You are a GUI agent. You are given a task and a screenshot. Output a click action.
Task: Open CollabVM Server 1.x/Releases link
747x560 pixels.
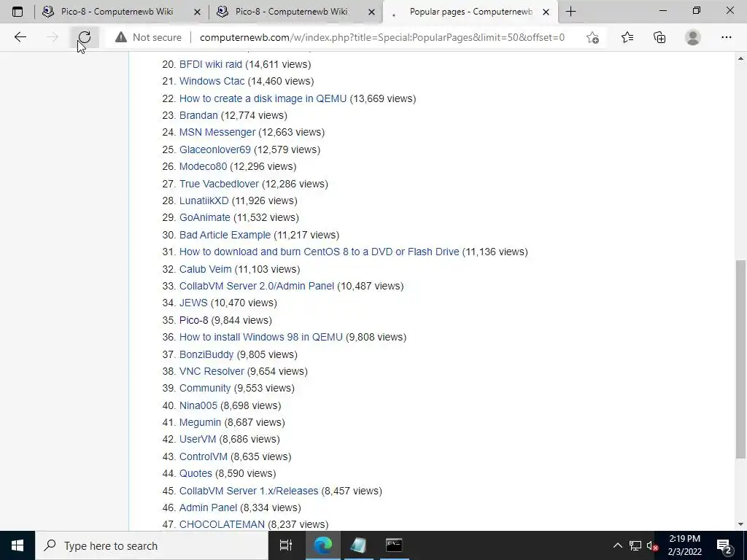tap(249, 491)
